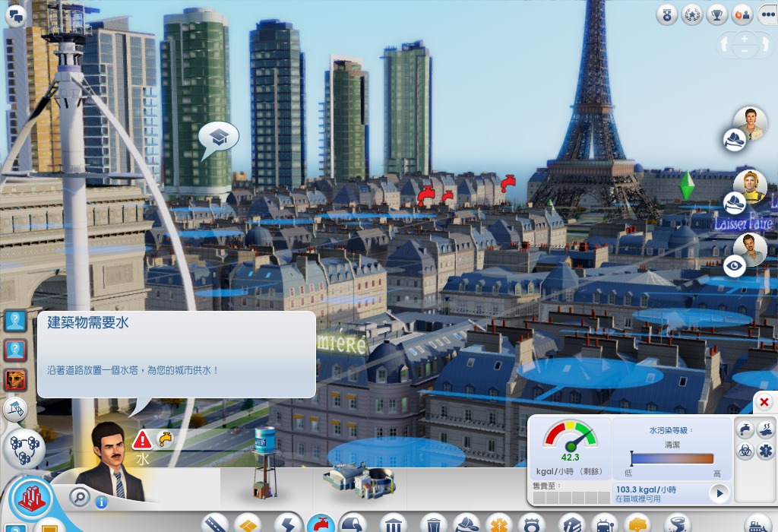Open the Education books menu
This screenshot has height=532, width=778.
(x=572, y=523)
